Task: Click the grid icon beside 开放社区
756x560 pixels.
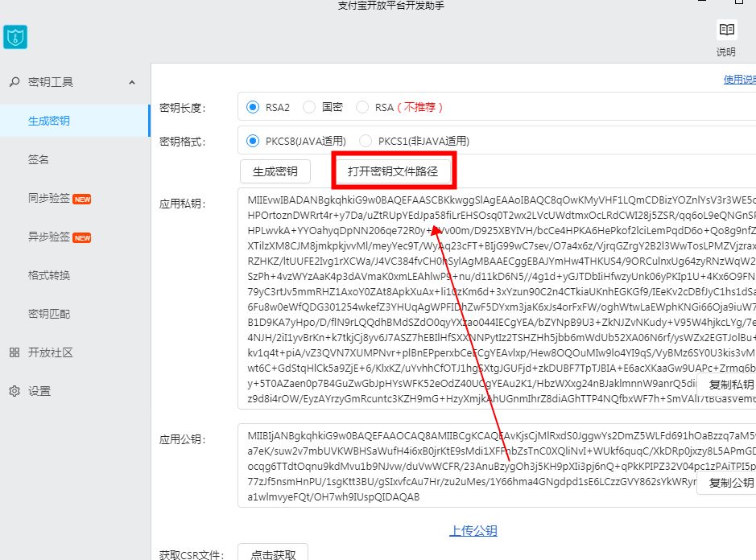Action: [14, 352]
